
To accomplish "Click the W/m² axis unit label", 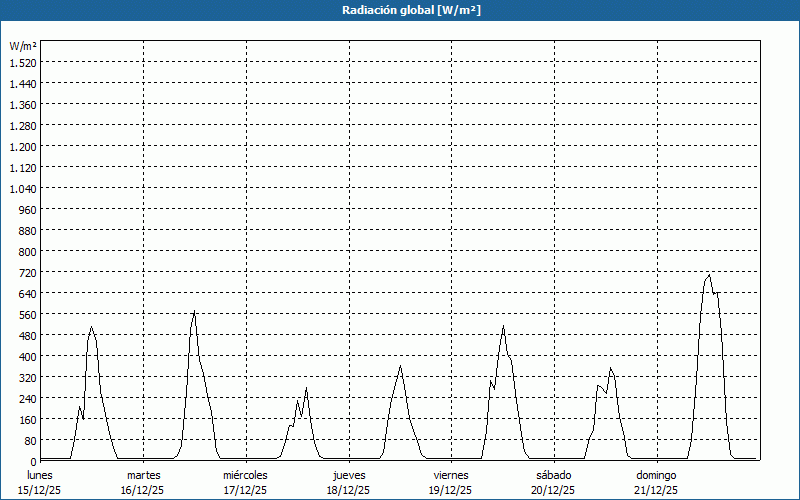I will [x=23, y=46].
